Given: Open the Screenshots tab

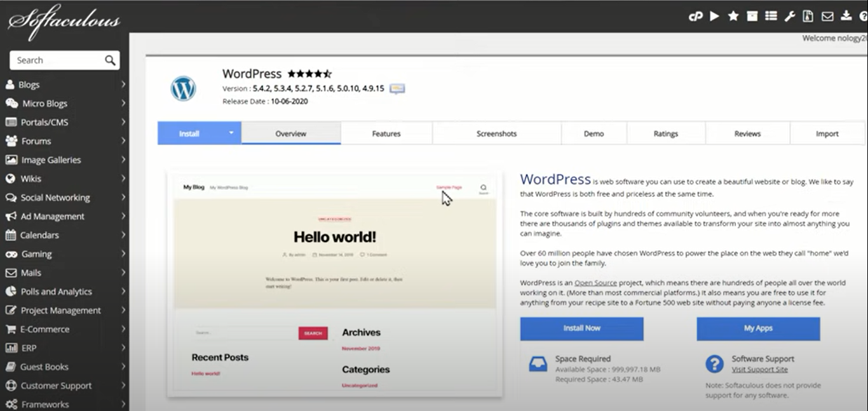Looking at the screenshot, I should point(497,133).
